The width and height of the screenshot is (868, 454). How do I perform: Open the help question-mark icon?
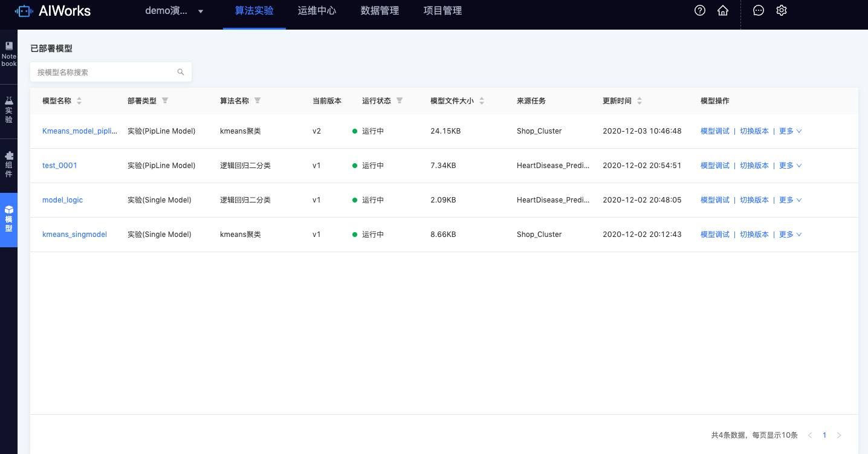(700, 10)
